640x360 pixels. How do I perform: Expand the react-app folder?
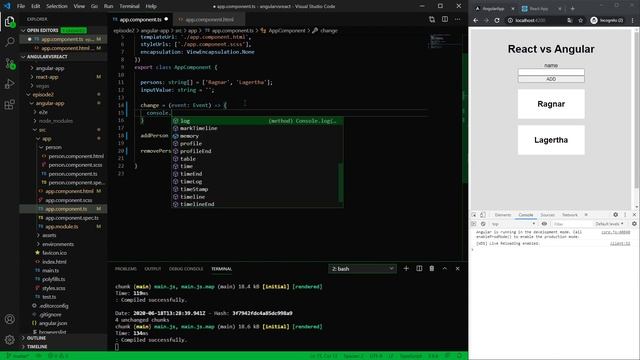pyautogui.click(x=47, y=77)
